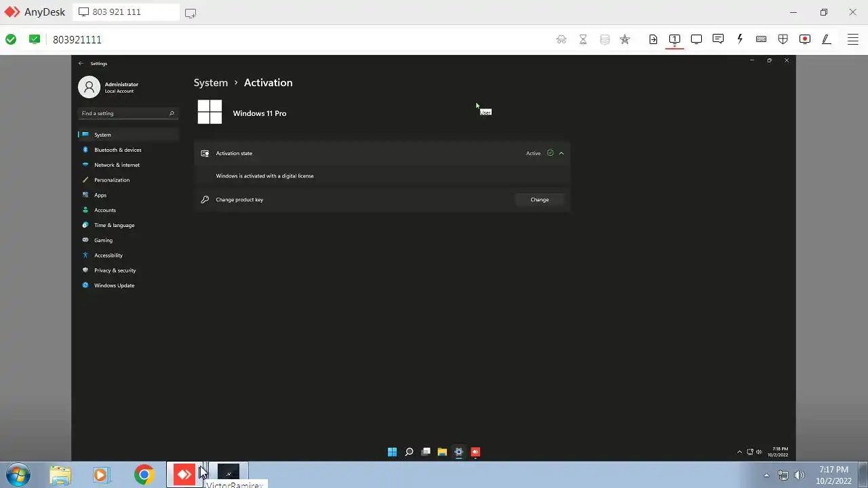Open AnyDesk chat speech bubble icon

[x=718, y=39]
